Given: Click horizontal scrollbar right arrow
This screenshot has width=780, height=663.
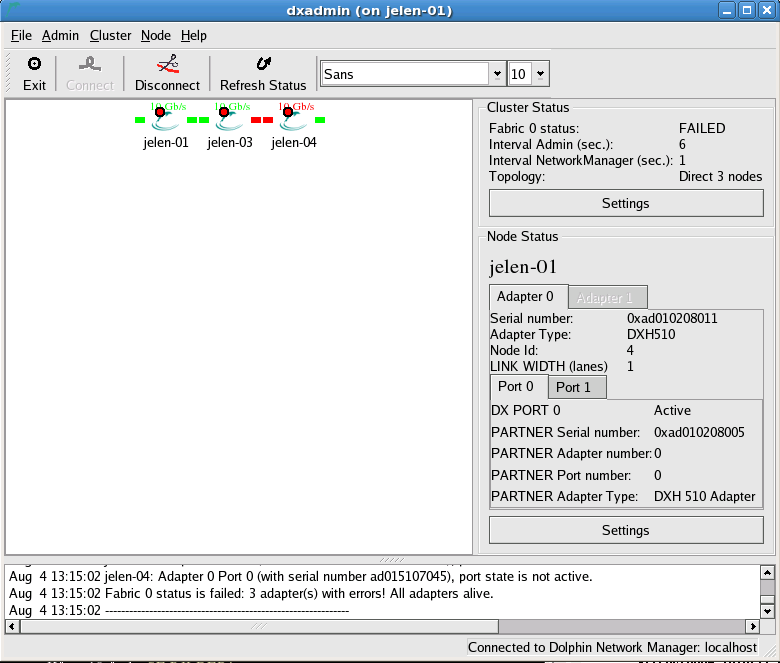Looking at the screenshot, I should [753, 627].
